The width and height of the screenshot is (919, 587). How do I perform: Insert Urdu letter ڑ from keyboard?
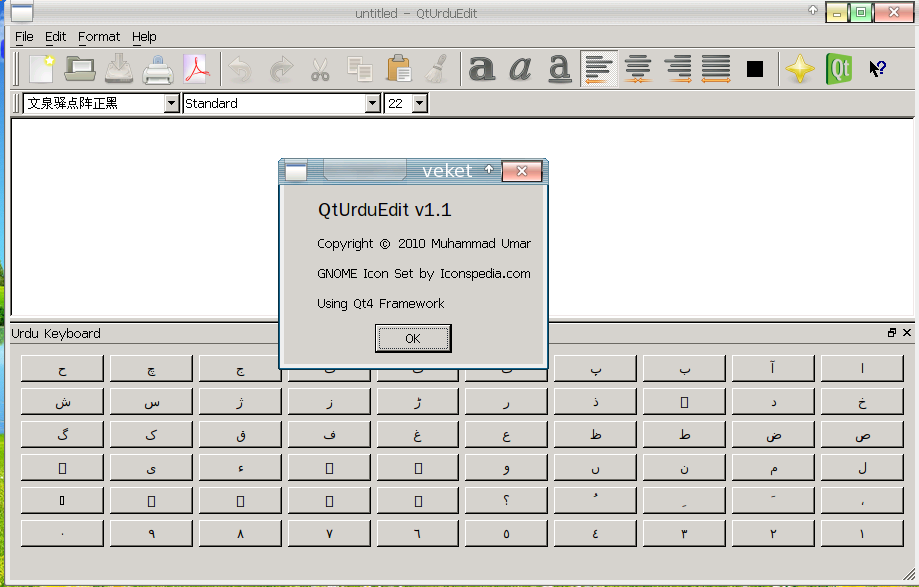pyautogui.click(x=418, y=401)
